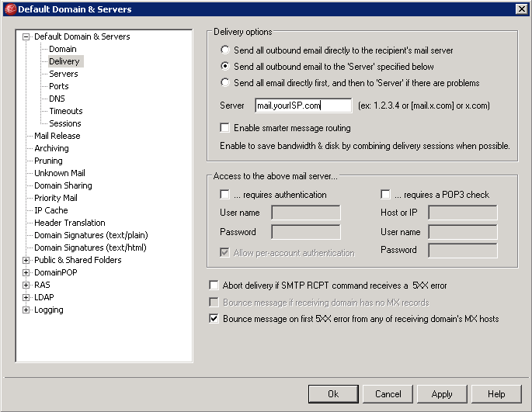Select the Mail Release tree item
This screenshot has height=412, width=532.
click(57, 136)
